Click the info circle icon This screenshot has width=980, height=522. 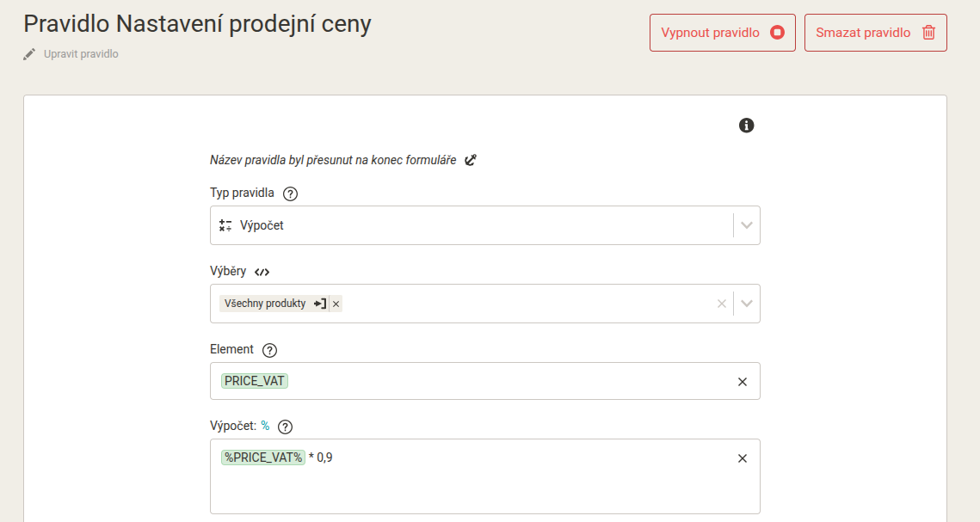(746, 126)
